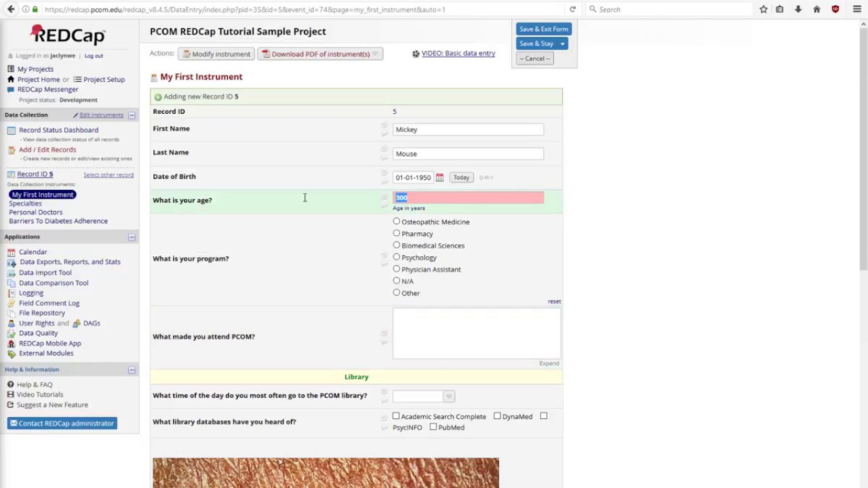
Task: Click Expand link below PCOM textarea
Action: click(x=549, y=363)
